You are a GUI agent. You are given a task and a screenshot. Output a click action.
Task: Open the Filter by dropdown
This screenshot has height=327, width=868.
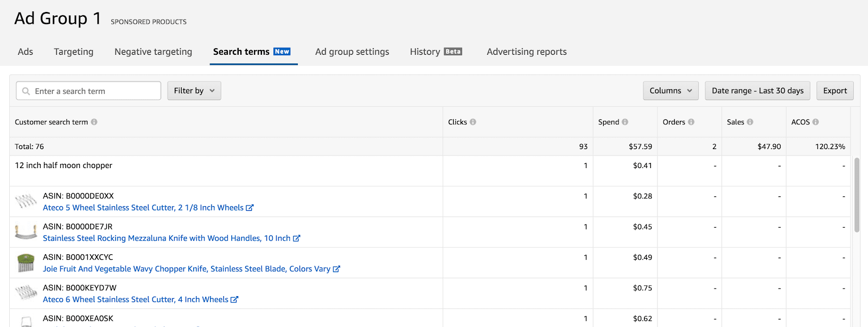(x=194, y=91)
